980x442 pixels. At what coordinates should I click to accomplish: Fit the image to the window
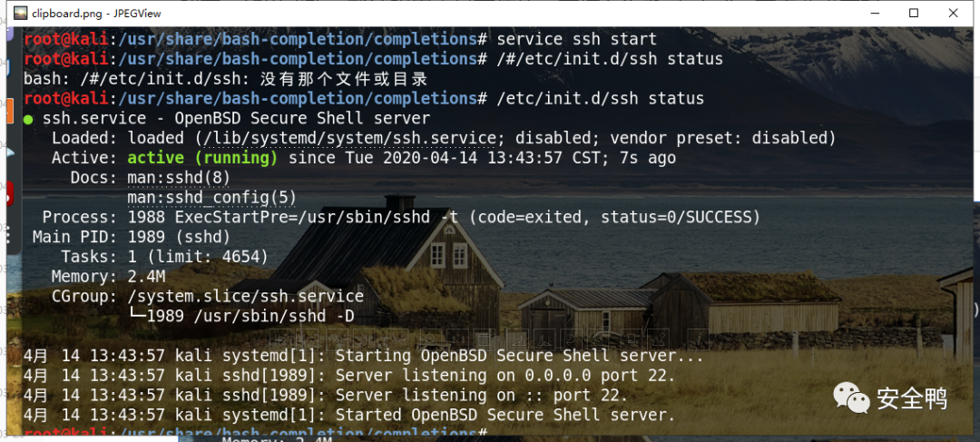pyautogui.click(x=485, y=339)
